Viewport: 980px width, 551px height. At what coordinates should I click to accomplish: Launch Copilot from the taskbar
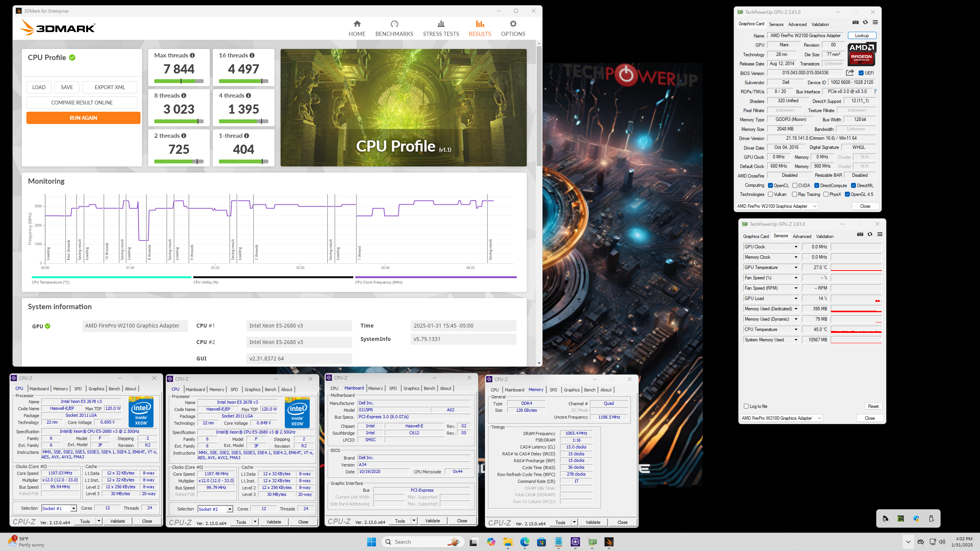pyautogui.click(x=491, y=542)
